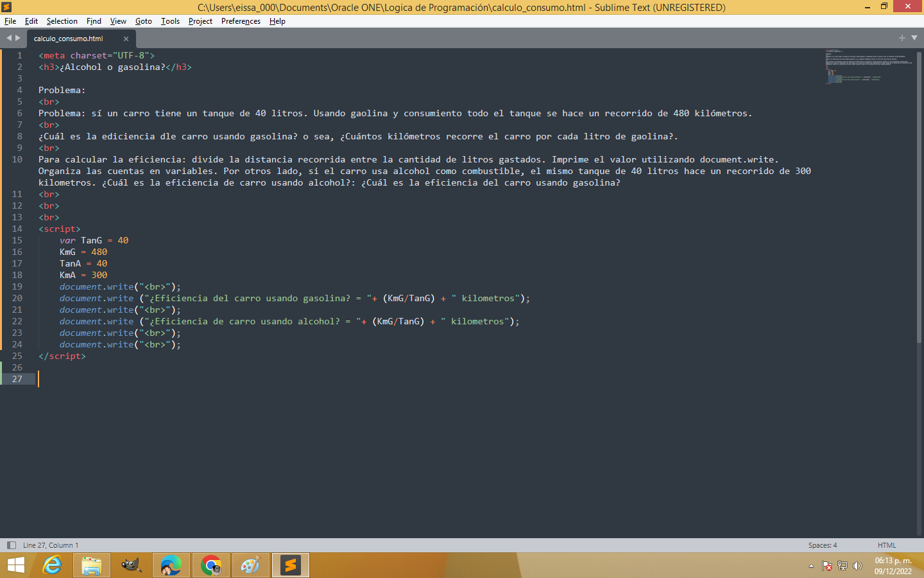The height and width of the screenshot is (578, 924).
Task: Click line number 14 in the gutter
Action: click(17, 229)
